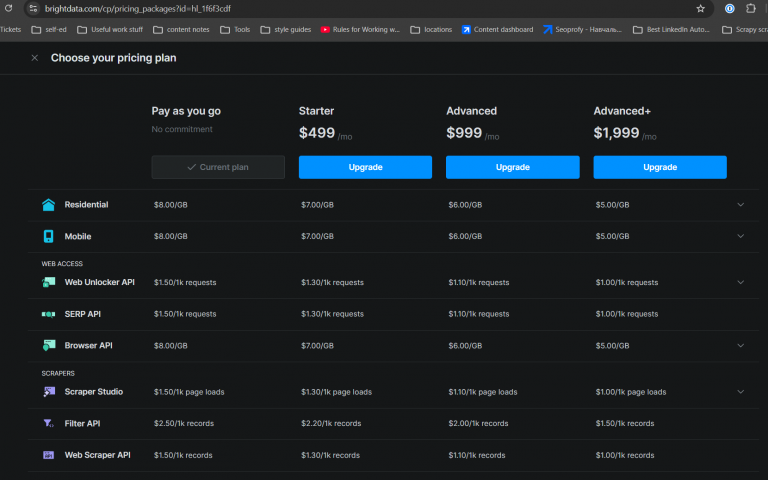Click the Scraper Studio icon
This screenshot has height=480, width=768.
[x=48, y=391]
